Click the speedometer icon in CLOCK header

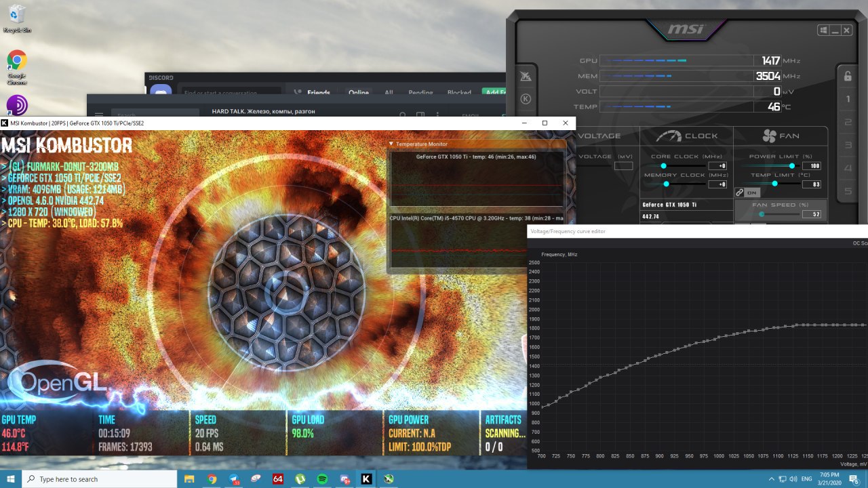[669, 136]
